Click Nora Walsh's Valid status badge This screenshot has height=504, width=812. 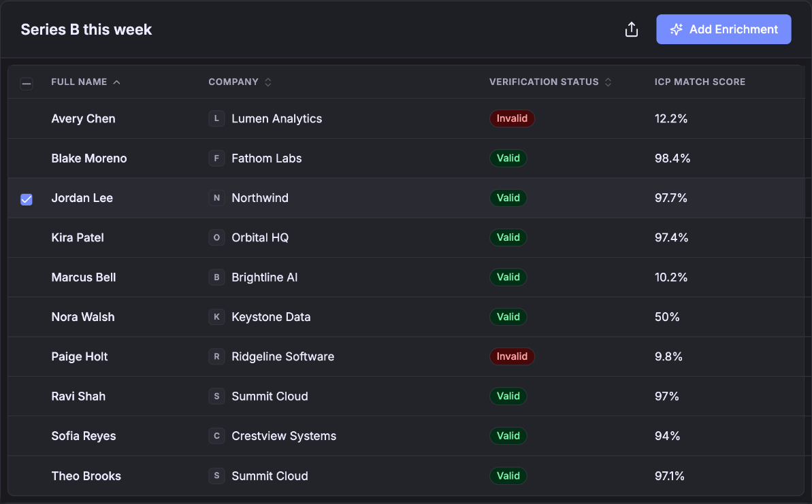coord(508,317)
